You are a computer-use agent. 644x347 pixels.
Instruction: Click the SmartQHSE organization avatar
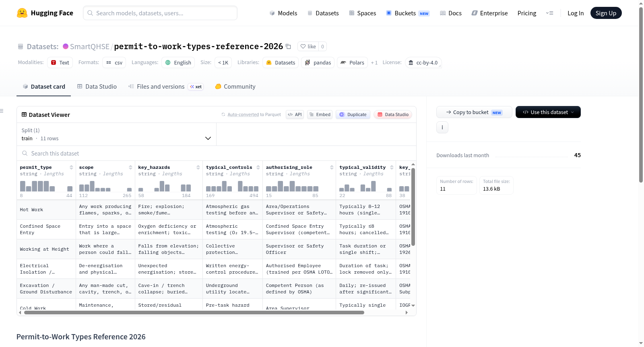click(x=66, y=46)
